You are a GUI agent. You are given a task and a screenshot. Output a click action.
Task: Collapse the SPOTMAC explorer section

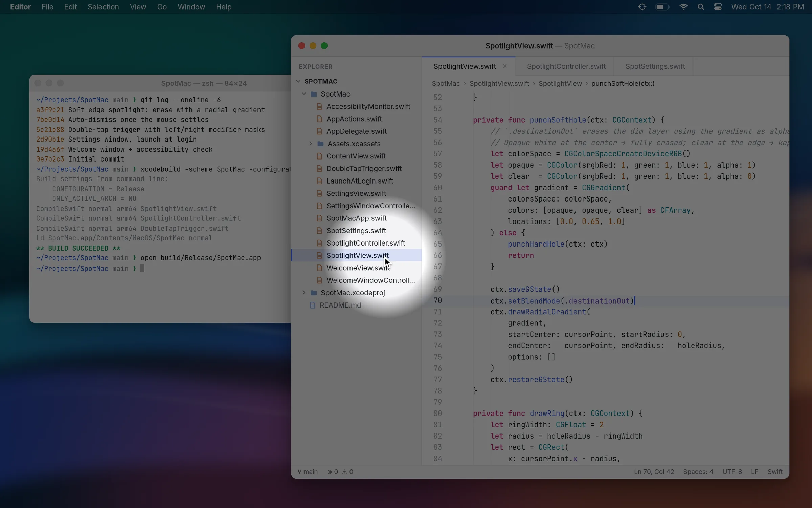click(298, 81)
